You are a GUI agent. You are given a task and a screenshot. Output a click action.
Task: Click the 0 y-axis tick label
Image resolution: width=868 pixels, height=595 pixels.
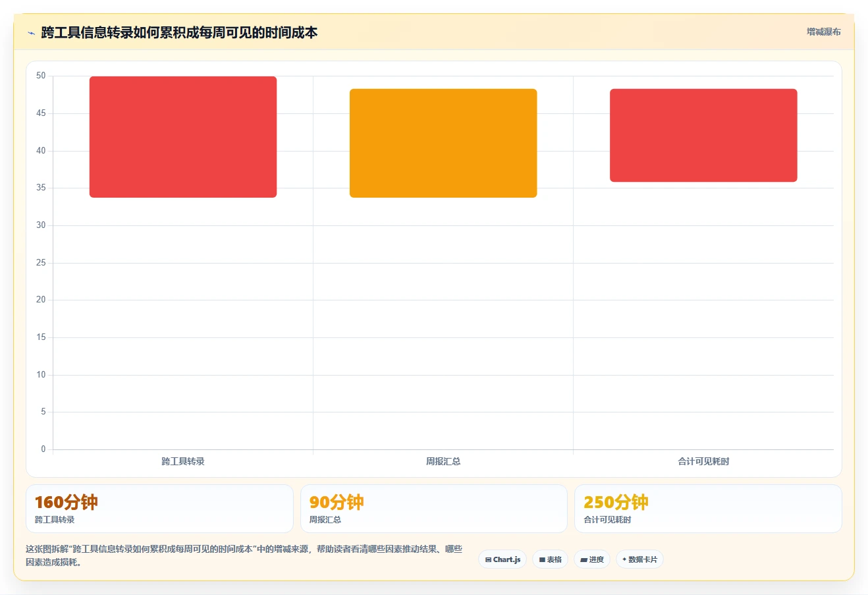coord(43,449)
